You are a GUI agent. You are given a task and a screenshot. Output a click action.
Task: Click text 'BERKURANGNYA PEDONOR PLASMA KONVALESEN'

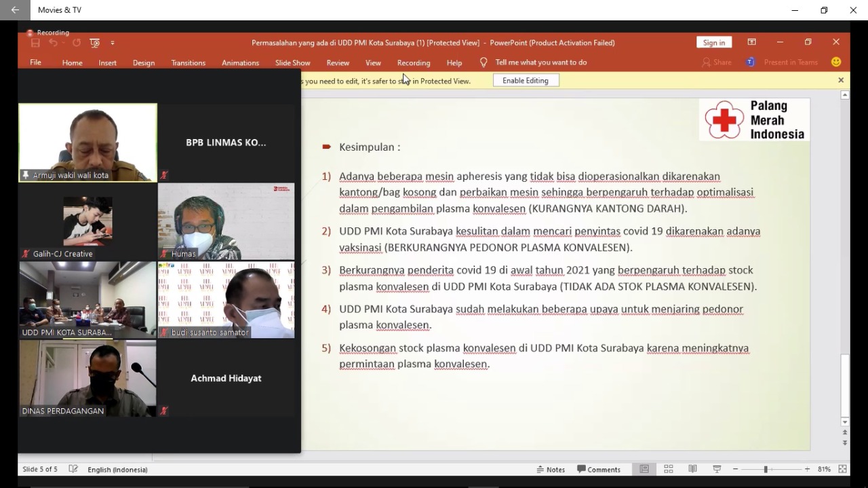tap(509, 248)
